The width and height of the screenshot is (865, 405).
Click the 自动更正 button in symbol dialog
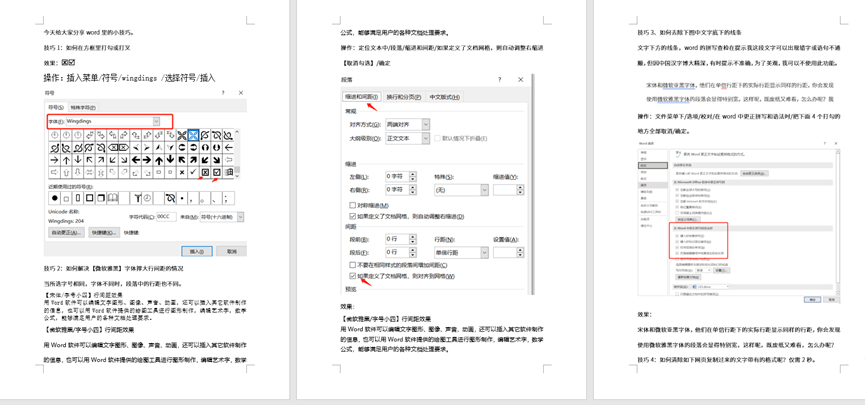tap(66, 232)
